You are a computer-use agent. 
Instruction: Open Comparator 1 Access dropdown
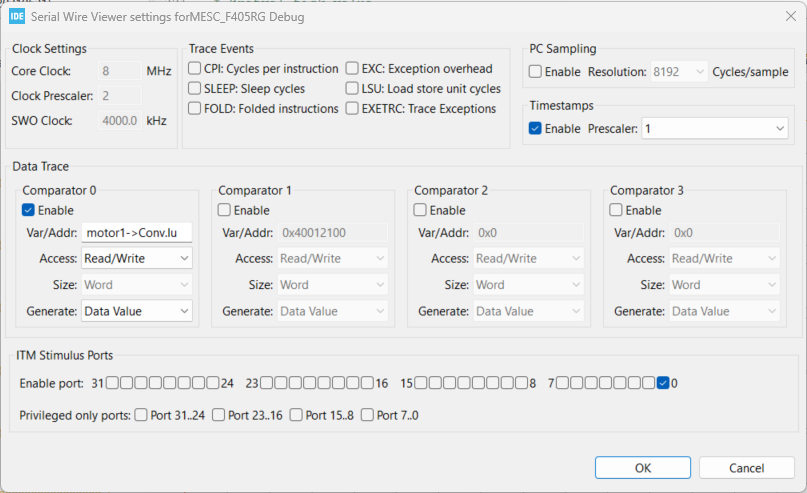(x=332, y=258)
